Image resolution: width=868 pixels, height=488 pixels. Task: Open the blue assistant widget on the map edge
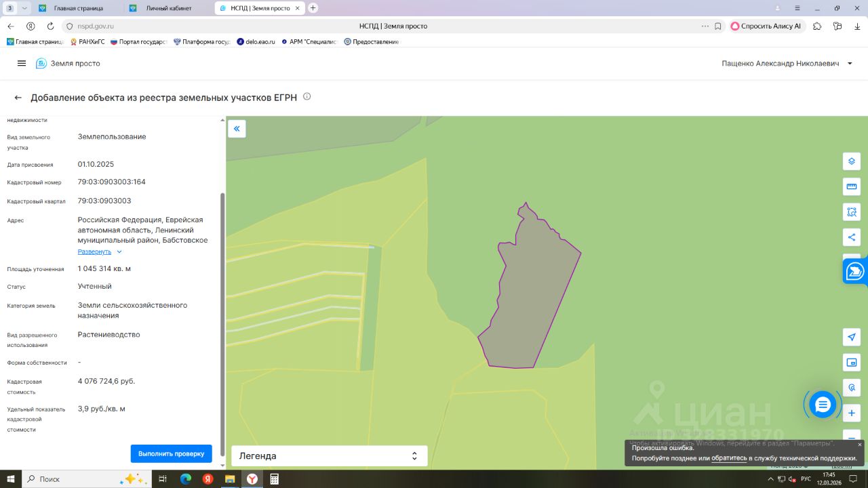pyautogui.click(x=856, y=271)
